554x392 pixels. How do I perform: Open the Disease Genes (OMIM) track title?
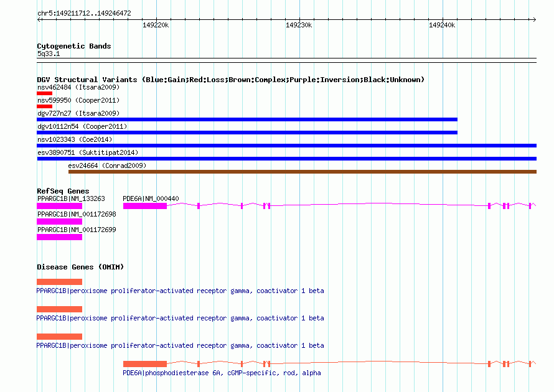coord(80,267)
